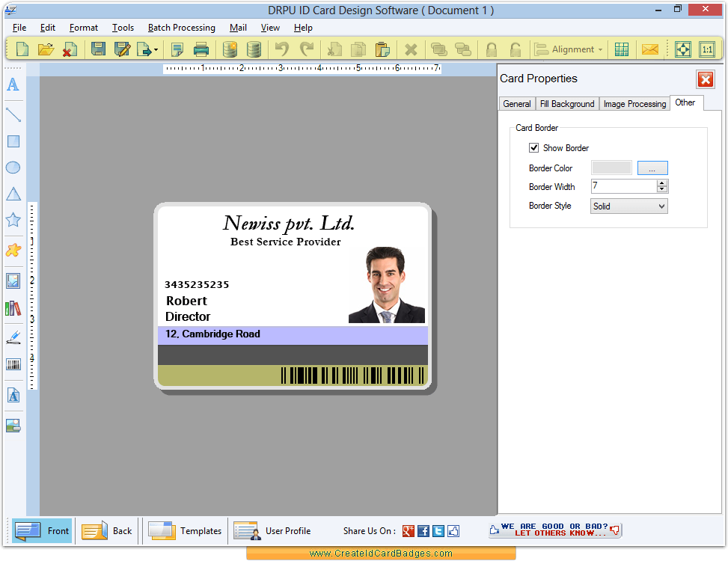Screen dimensions: 728x561
Task: Click the Send to Back icon
Action: click(463, 49)
